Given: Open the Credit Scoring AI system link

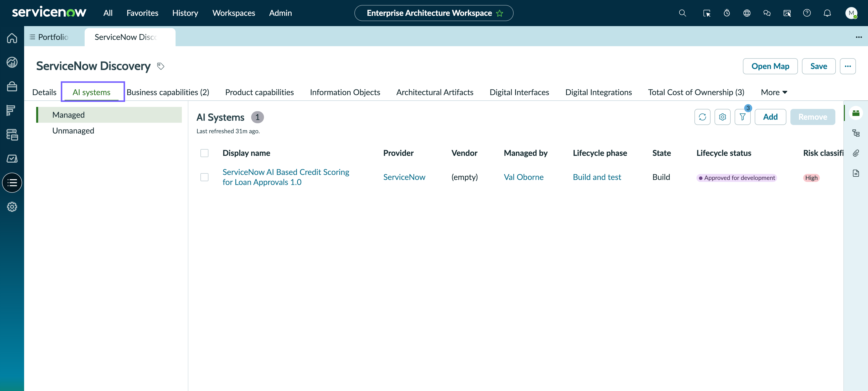Looking at the screenshot, I should click(x=286, y=177).
